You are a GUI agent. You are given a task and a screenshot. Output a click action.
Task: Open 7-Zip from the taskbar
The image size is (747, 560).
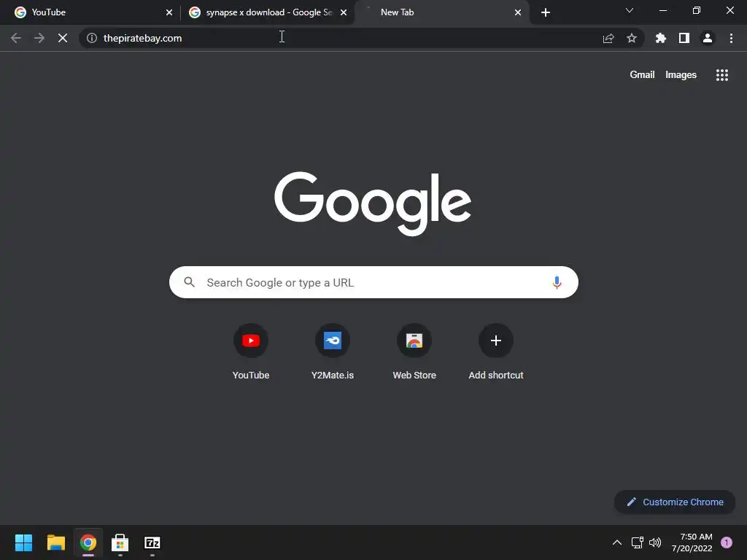pyautogui.click(x=152, y=542)
